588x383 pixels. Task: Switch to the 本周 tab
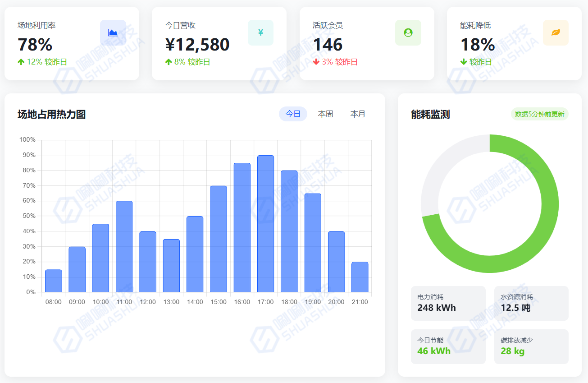[325, 114]
